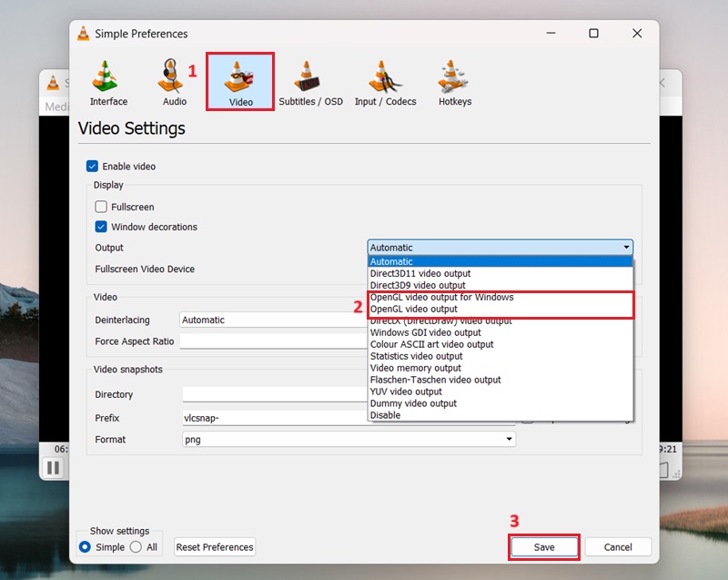Click the snapshot Directory input field
The width and height of the screenshot is (728, 580).
point(276,394)
